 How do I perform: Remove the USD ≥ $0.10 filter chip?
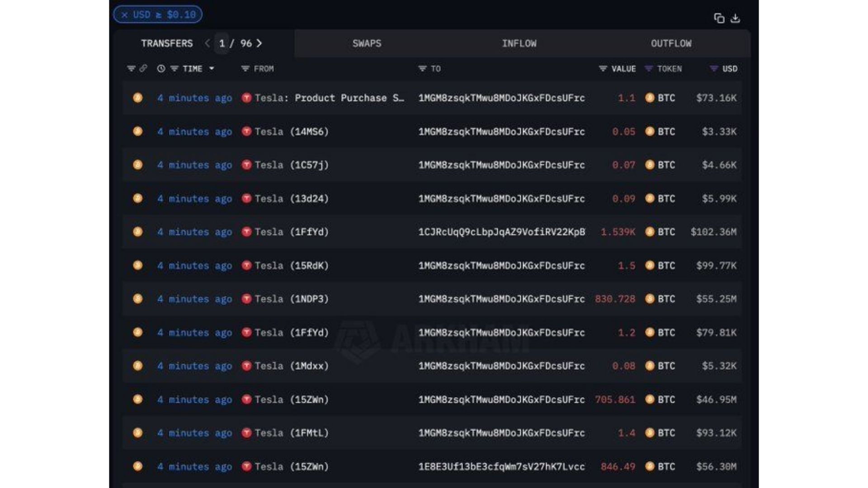click(124, 14)
